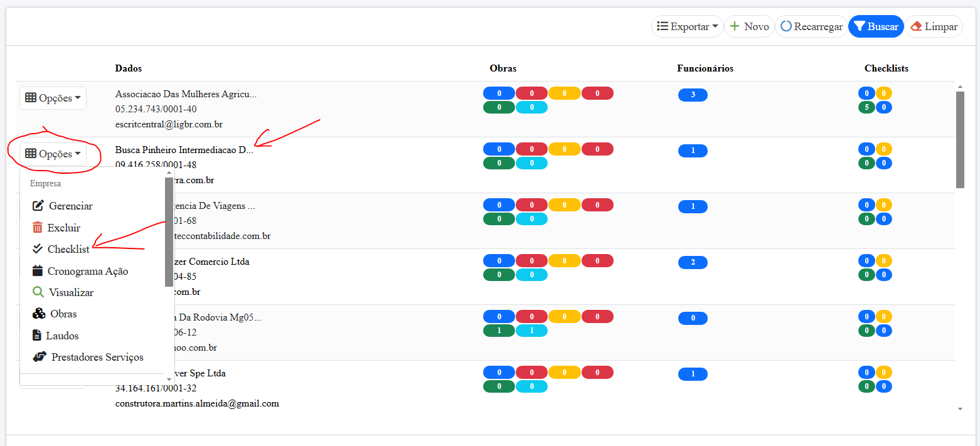The image size is (980, 446).
Task: Click the down arrow of table scrollbar
Action: pyautogui.click(x=960, y=409)
